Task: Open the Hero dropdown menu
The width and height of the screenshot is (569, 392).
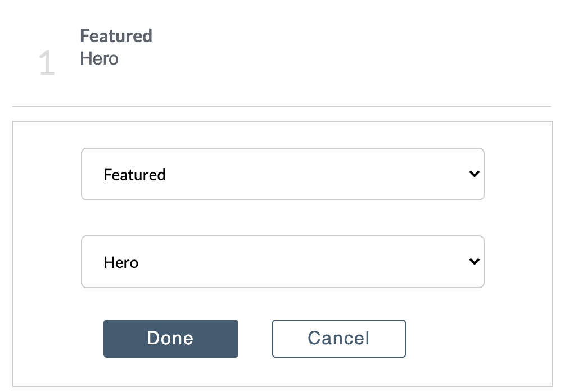Action: 282,262
